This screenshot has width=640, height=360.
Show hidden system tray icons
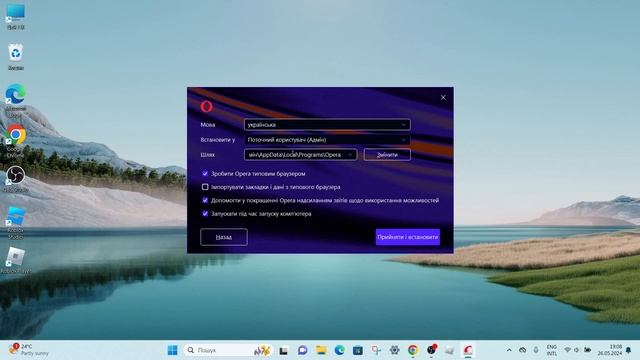(x=509, y=350)
